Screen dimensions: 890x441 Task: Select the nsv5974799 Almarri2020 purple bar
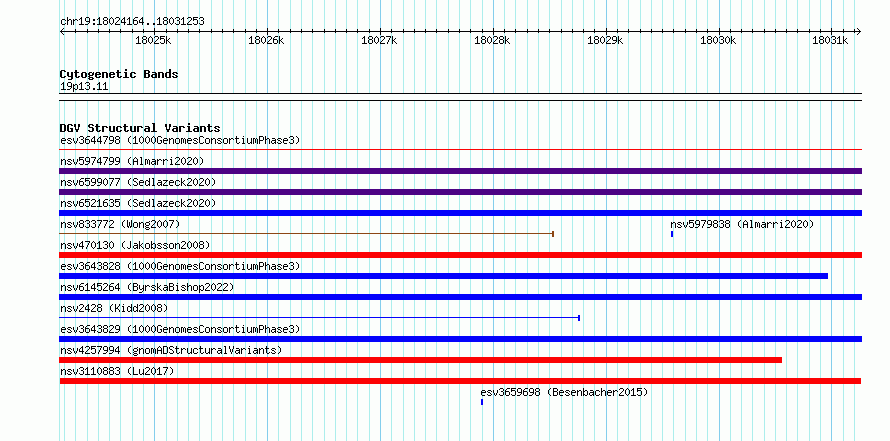click(460, 171)
